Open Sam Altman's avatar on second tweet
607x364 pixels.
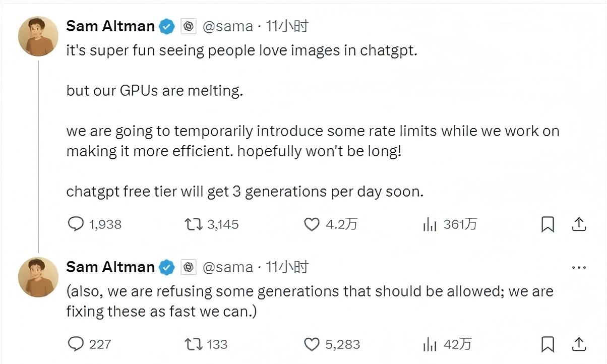(38, 277)
